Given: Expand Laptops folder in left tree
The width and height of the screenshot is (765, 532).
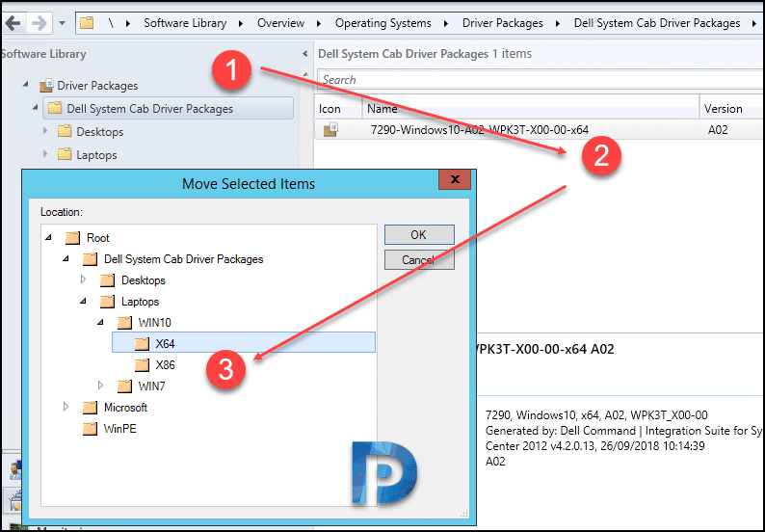Looking at the screenshot, I should tap(45, 154).
